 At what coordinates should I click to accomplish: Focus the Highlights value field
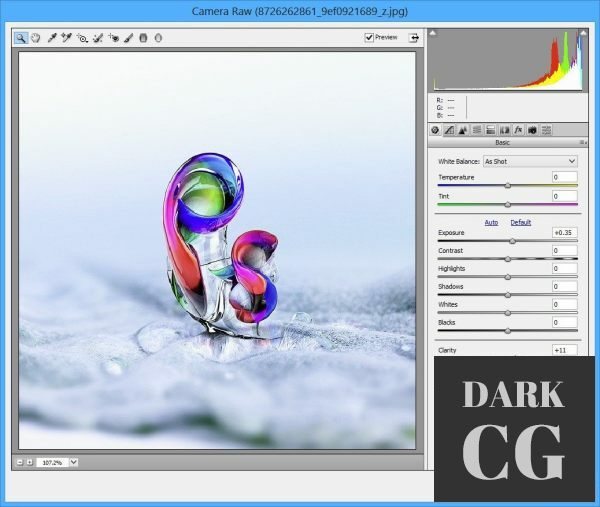(565, 269)
